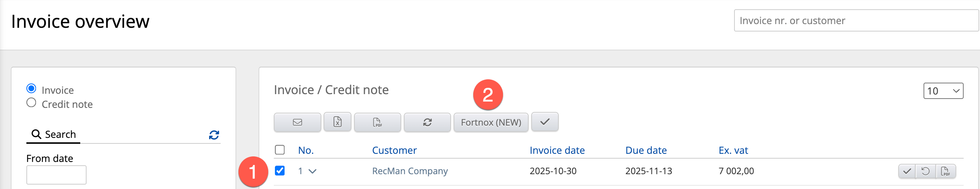The height and width of the screenshot is (189, 980).
Task: Open the rows-per-page dropdown showing 10
Action: coord(943,91)
